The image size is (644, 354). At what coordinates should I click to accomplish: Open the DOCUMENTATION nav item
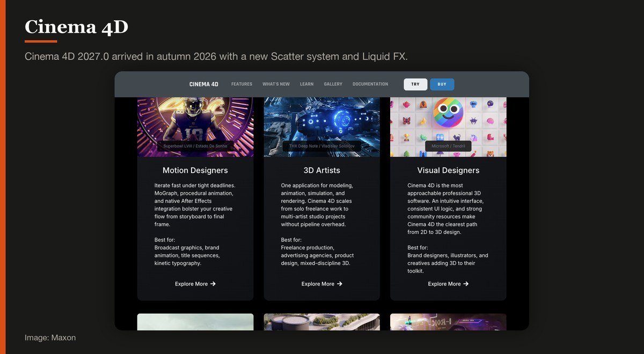[370, 84]
